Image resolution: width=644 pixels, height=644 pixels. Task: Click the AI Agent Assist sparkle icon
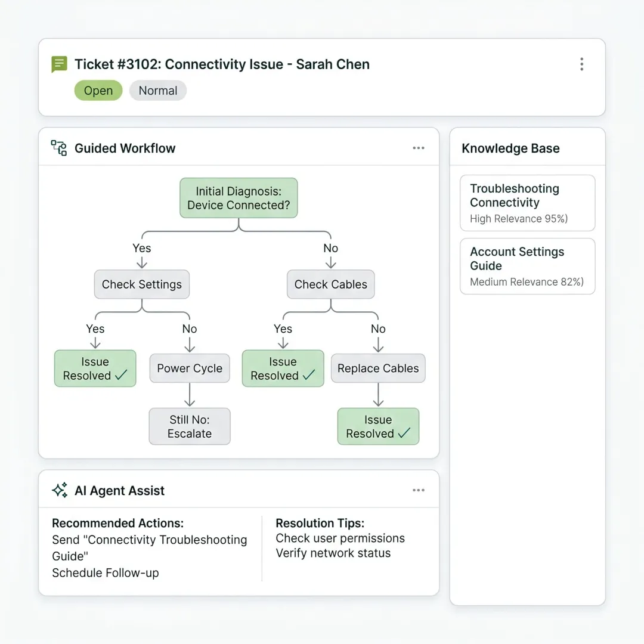click(x=60, y=490)
